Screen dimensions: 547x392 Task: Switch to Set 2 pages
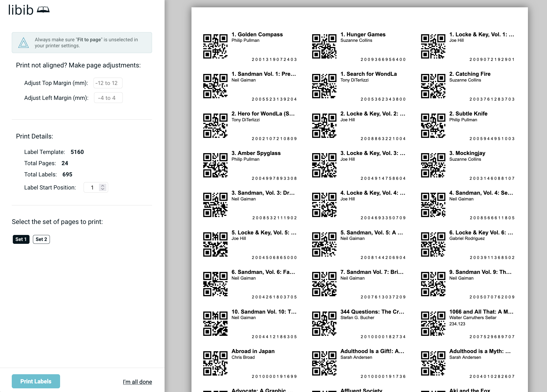tap(41, 239)
